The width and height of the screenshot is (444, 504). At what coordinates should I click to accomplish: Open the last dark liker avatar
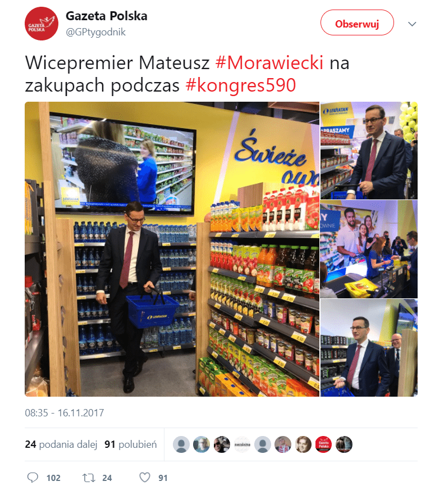(344, 444)
